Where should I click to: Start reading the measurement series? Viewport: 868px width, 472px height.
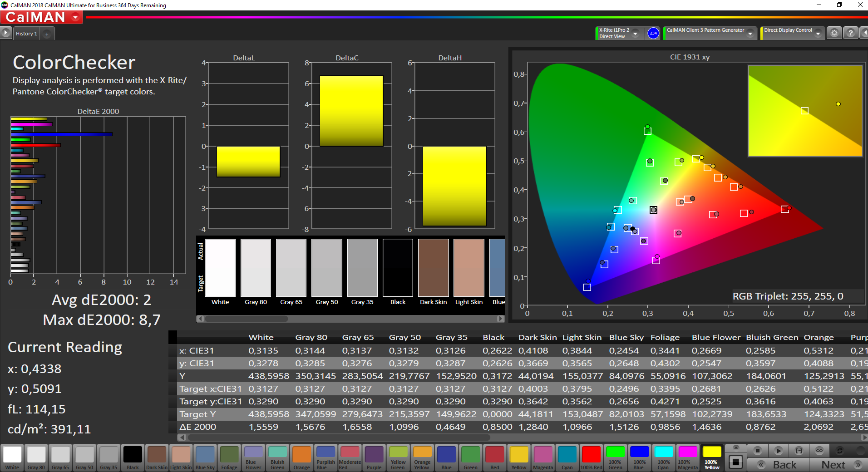[x=778, y=451]
